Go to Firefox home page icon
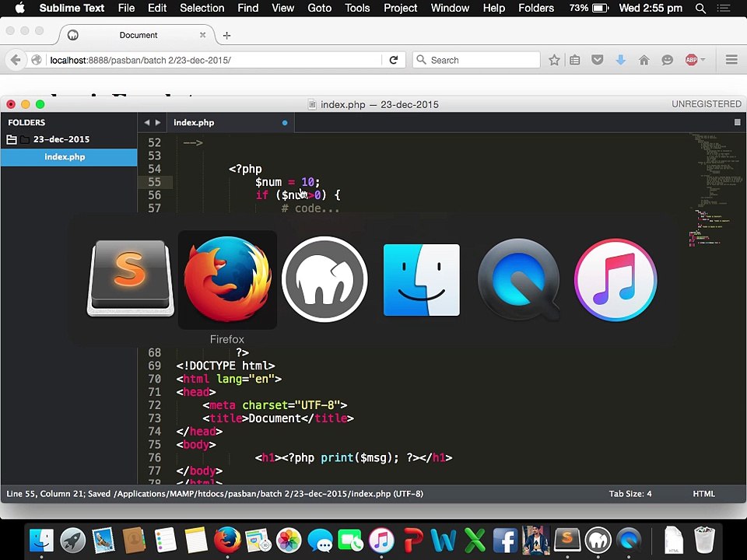Viewport: 747px width, 560px height. 644,60
